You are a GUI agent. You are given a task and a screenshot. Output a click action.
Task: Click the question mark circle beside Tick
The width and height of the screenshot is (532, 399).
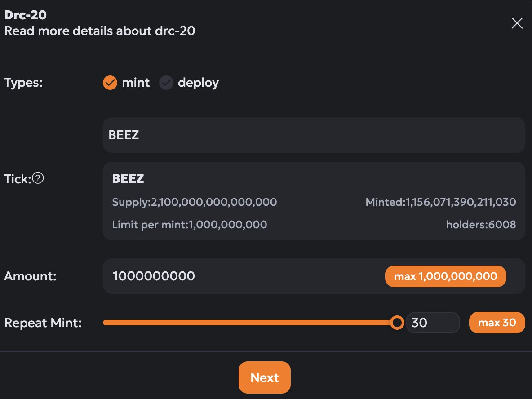click(38, 178)
